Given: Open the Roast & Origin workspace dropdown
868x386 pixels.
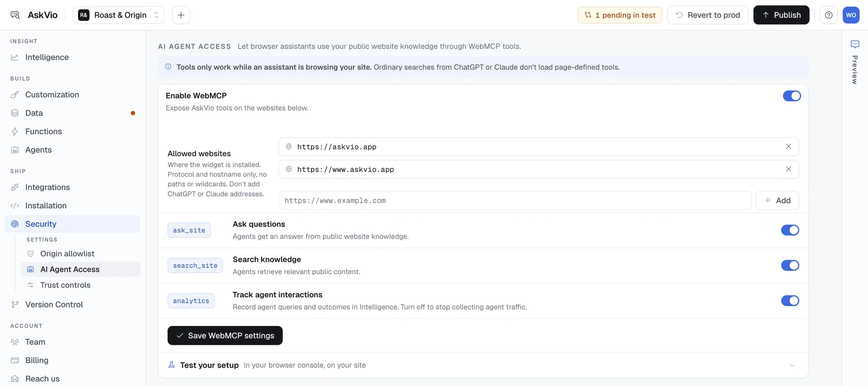Looking at the screenshot, I should point(118,15).
